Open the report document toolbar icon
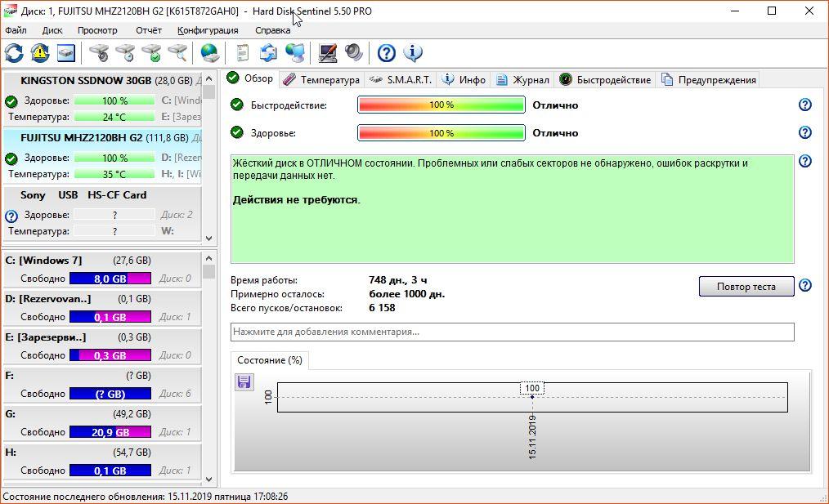Screen dimensions: 829x504 point(242,53)
